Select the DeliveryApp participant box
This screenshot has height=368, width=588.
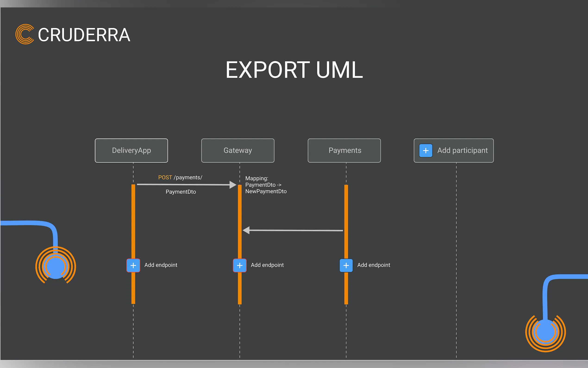[131, 150]
